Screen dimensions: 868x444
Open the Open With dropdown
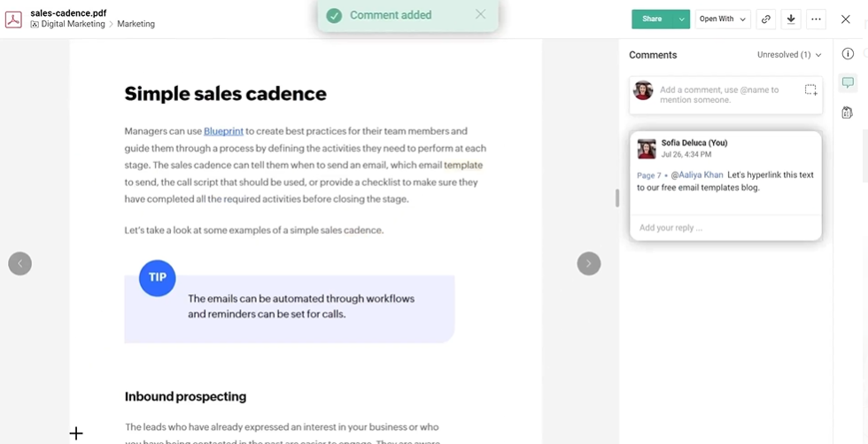(723, 19)
